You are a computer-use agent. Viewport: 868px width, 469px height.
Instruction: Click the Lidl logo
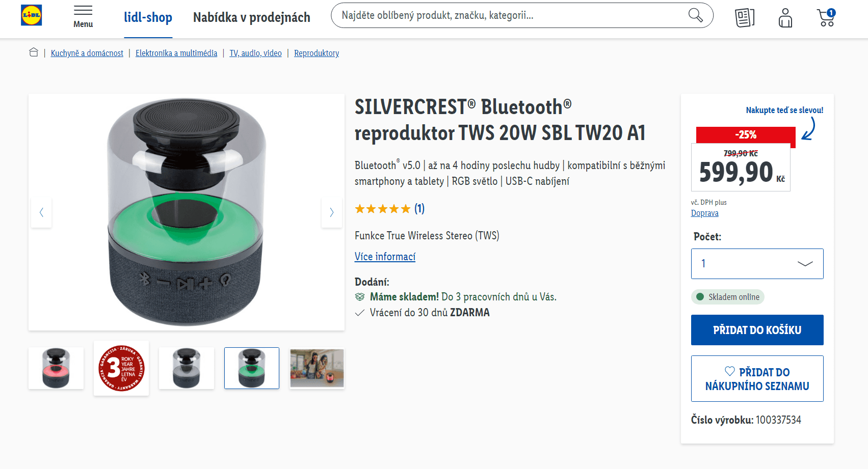click(x=32, y=15)
